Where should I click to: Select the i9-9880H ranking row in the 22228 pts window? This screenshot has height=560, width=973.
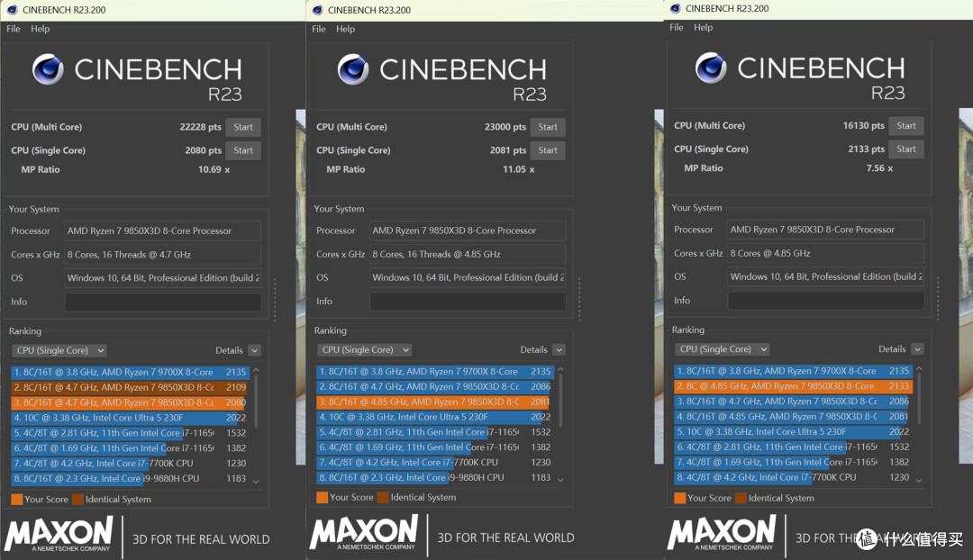click(x=130, y=479)
